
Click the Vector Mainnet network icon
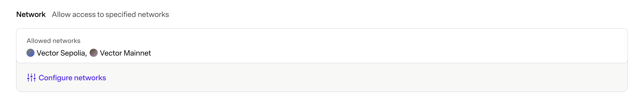click(x=94, y=53)
